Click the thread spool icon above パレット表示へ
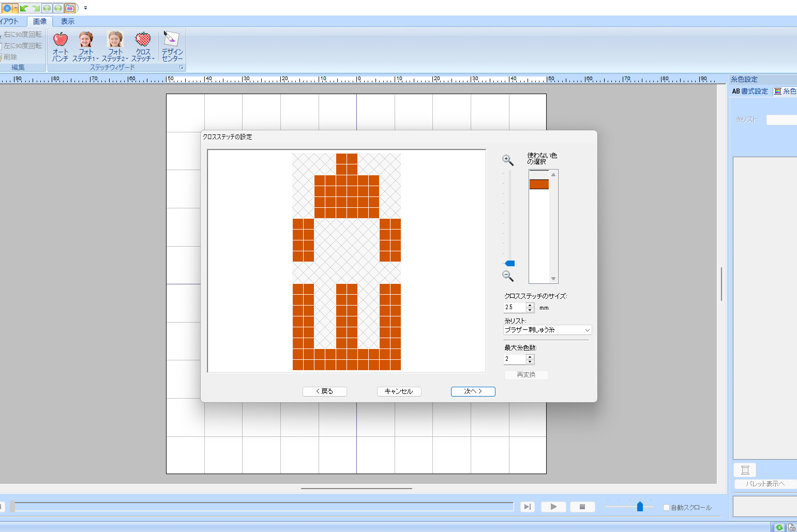This screenshot has width=797, height=532. 745,470
